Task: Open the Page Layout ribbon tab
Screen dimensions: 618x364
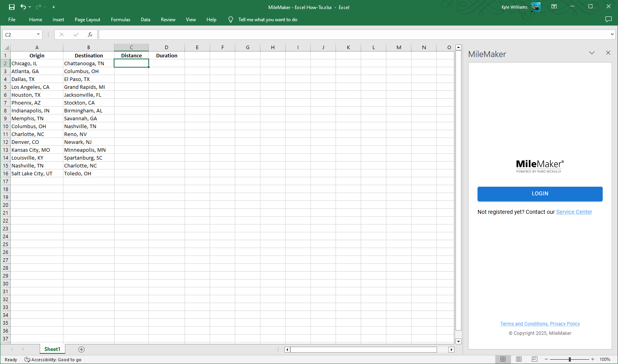Action: pos(87,20)
